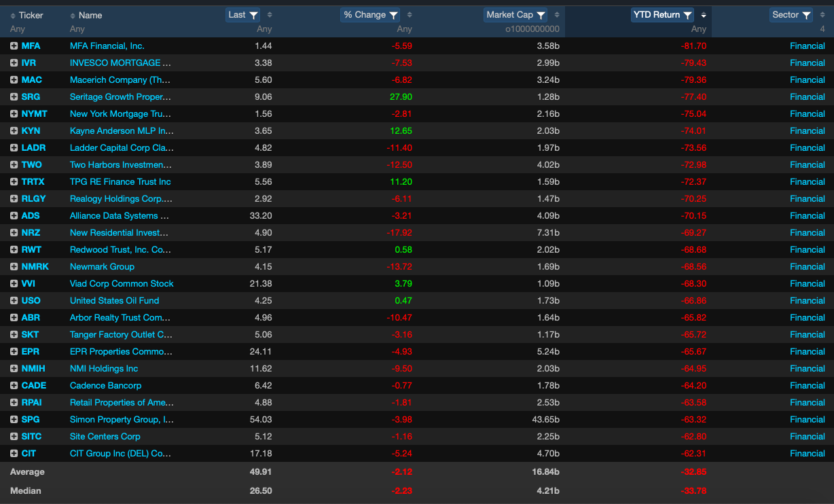Open the YTD Return column filter
Image resolution: width=834 pixels, height=504 pixels.
664,15
